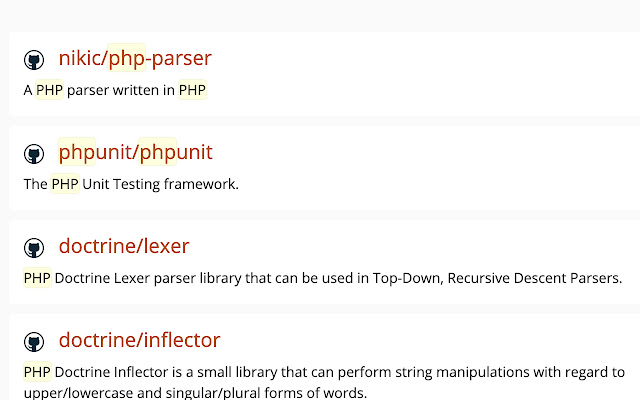Open the nikic/php-parser repository link

pyautogui.click(x=135, y=58)
